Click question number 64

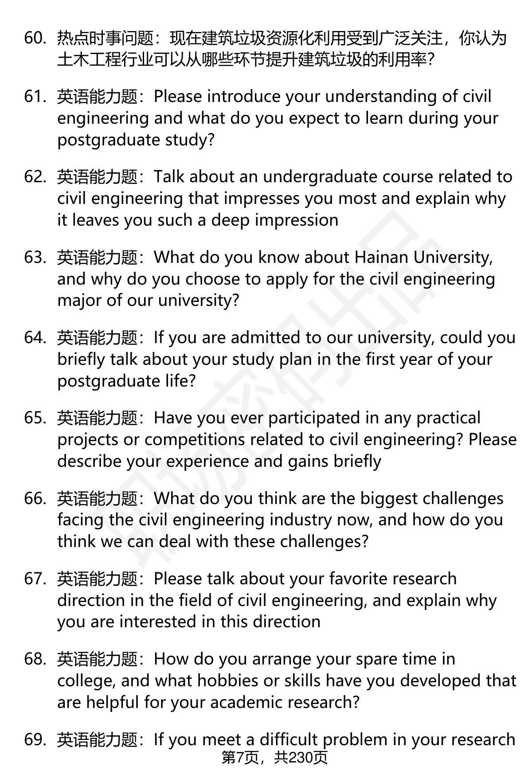35,338
